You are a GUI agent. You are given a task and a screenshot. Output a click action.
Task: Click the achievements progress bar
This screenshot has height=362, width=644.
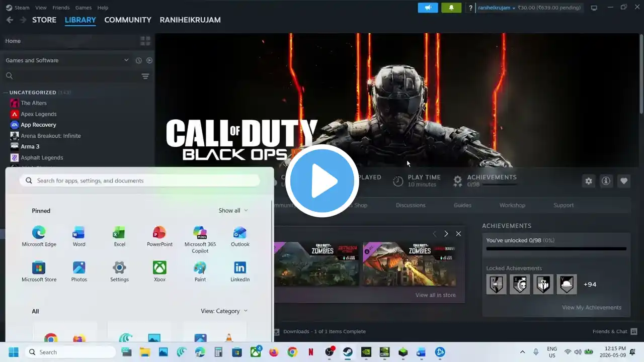[x=556, y=248]
